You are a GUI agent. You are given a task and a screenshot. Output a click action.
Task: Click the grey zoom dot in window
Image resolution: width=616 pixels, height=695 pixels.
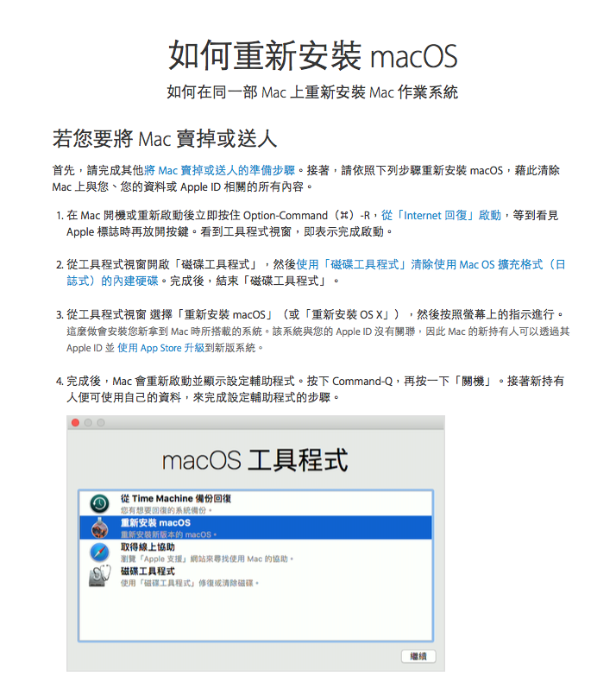[101, 423]
